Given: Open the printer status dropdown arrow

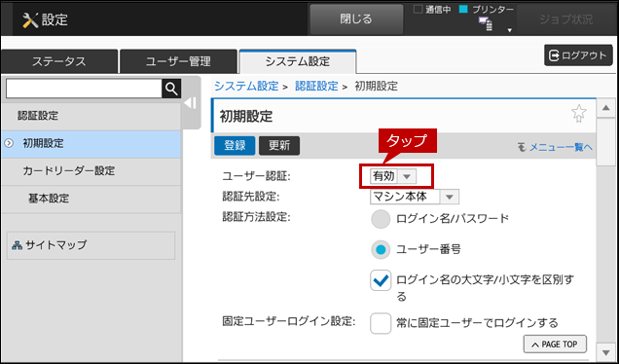Looking at the screenshot, I should click(510, 30).
